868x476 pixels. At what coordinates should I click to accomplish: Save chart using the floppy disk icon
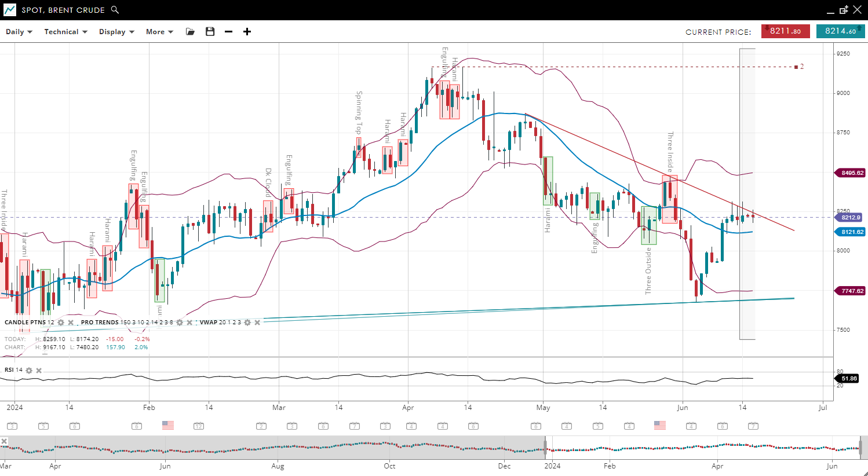[x=210, y=32]
